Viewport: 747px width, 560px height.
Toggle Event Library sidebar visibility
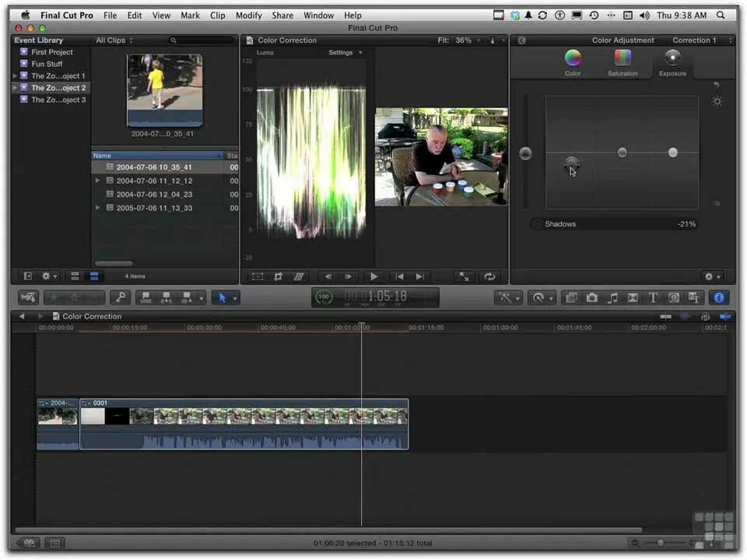[x=28, y=276]
